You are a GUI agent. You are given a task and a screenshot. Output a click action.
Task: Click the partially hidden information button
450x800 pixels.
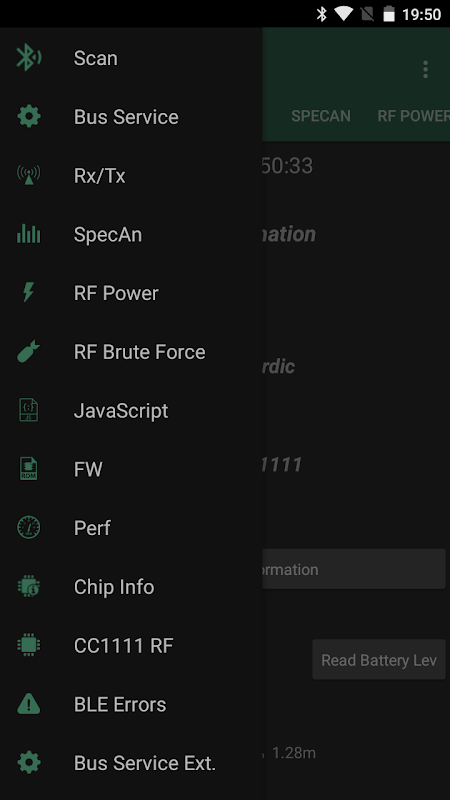pyautogui.click(x=354, y=569)
